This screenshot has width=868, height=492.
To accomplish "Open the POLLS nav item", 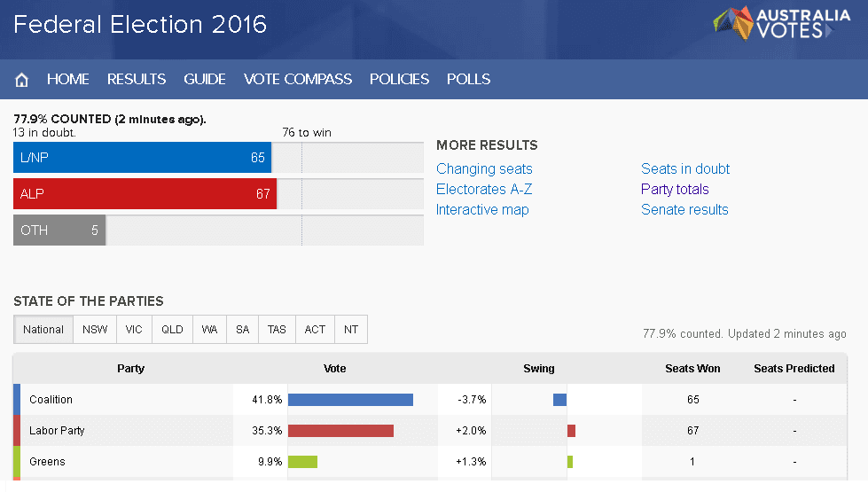I will tap(468, 79).
